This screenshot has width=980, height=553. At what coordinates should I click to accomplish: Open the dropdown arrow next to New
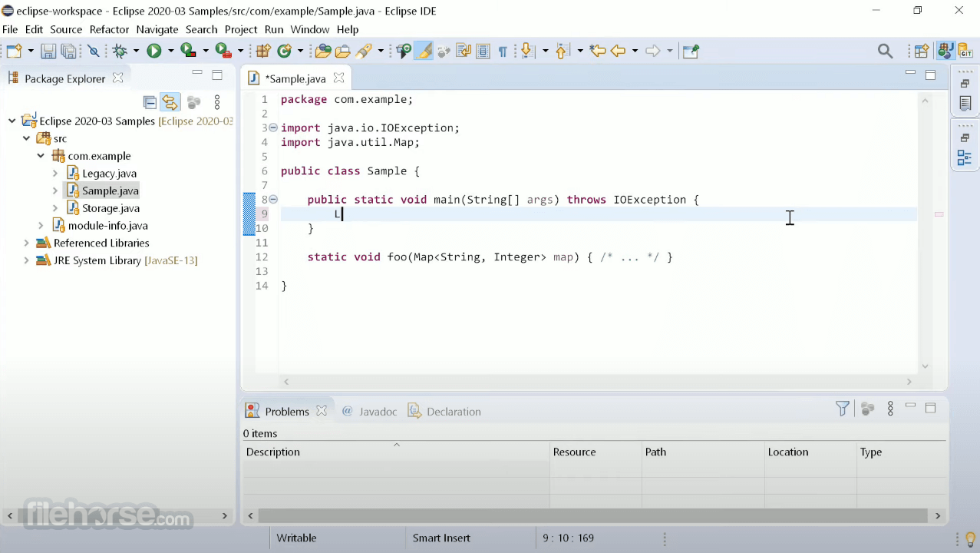coord(31,51)
